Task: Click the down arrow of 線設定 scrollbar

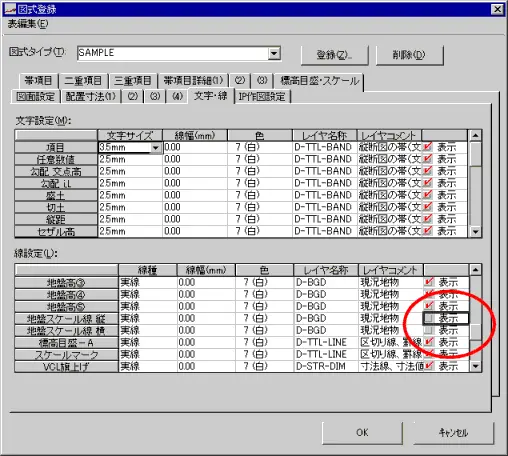Action: tap(475, 366)
